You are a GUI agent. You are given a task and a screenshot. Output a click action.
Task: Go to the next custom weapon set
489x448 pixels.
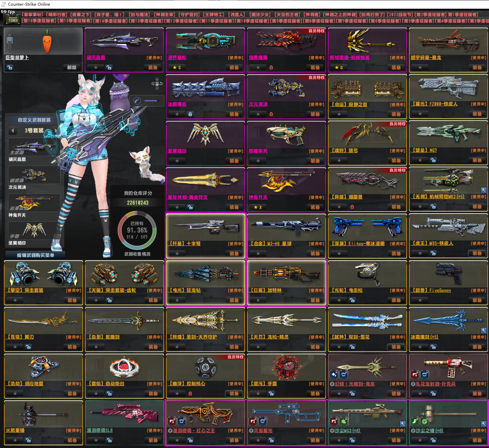56,131
